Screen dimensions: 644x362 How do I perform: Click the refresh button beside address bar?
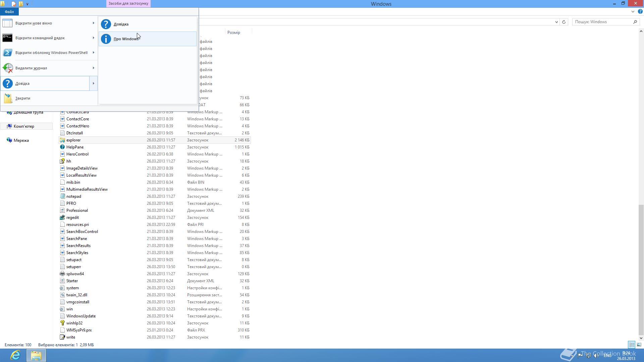(564, 22)
